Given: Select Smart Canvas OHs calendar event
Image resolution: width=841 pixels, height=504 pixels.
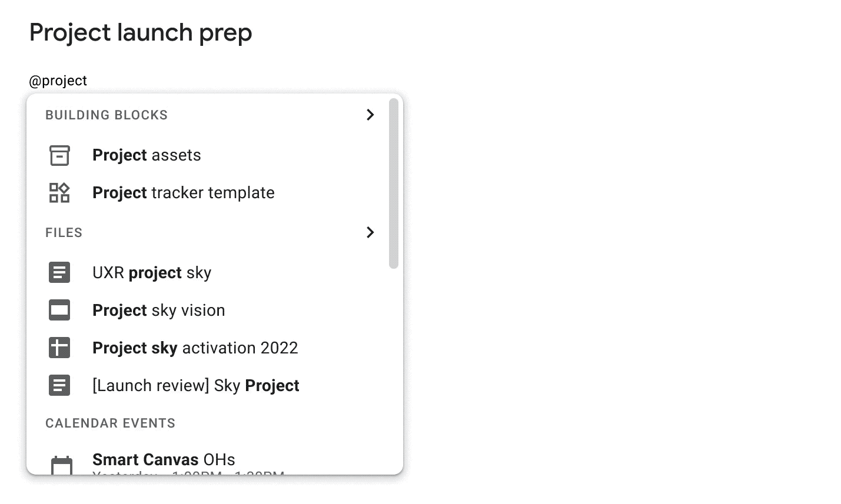Looking at the screenshot, I should pyautogui.click(x=210, y=462).
